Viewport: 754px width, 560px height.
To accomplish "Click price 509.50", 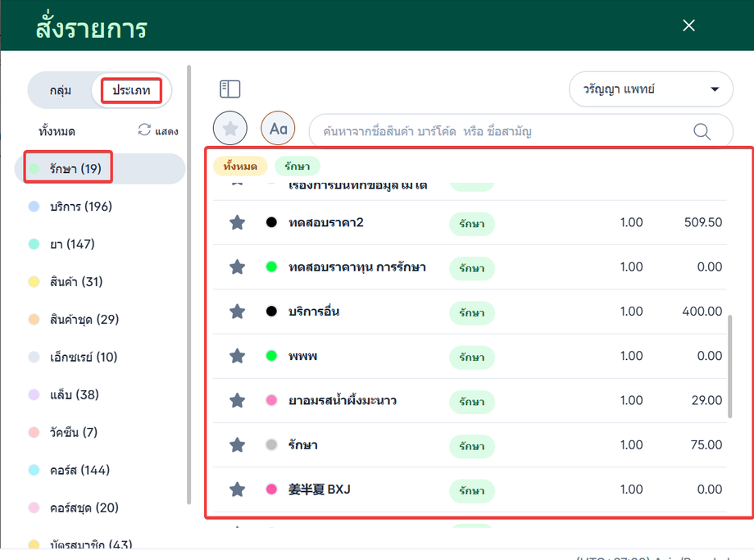I will tap(703, 222).
